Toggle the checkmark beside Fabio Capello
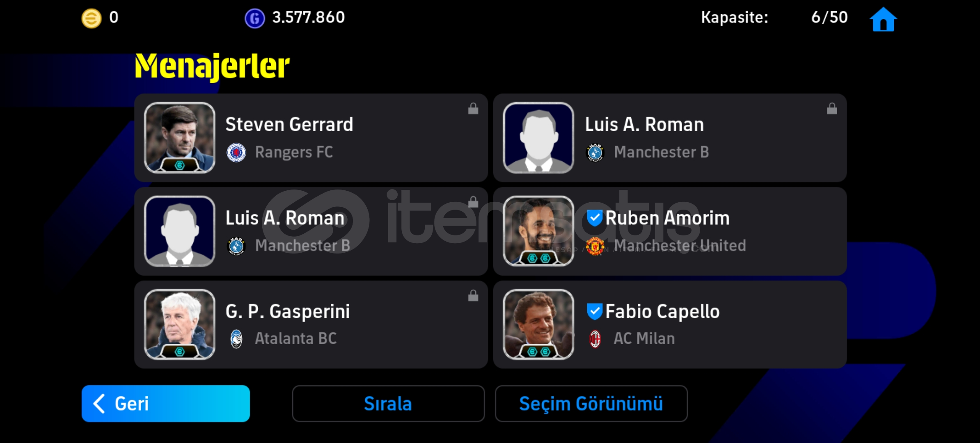Image resolution: width=980 pixels, height=443 pixels. 594,311
